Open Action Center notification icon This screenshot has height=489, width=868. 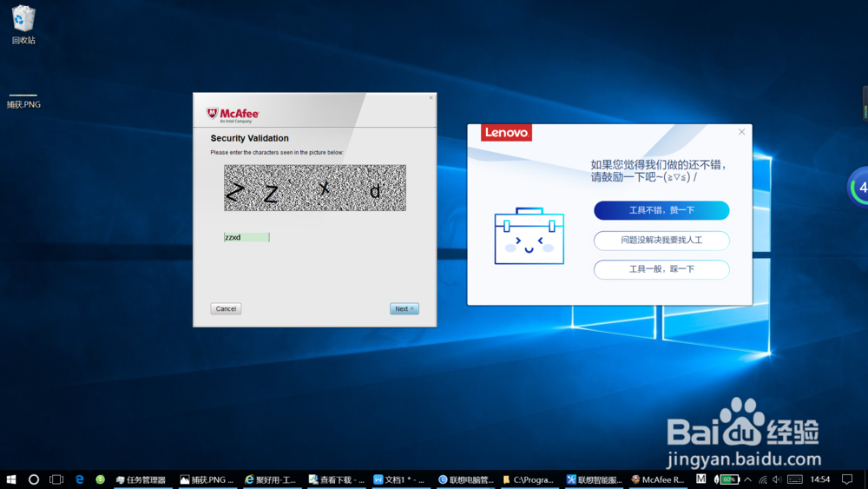pyautogui.click(x=847, y=479)
